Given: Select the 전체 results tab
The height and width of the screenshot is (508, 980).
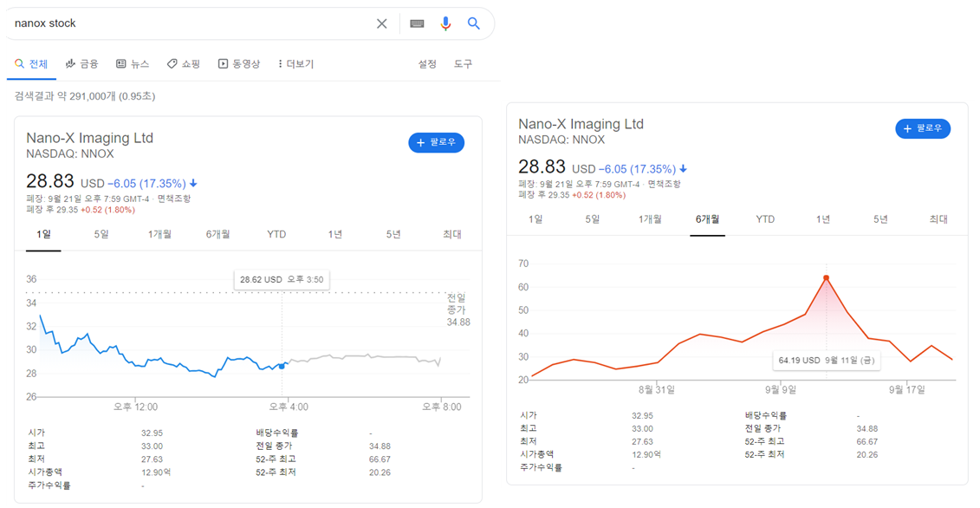Looking at the screenshot, I should pyautogui.click(x=31, y=64).
